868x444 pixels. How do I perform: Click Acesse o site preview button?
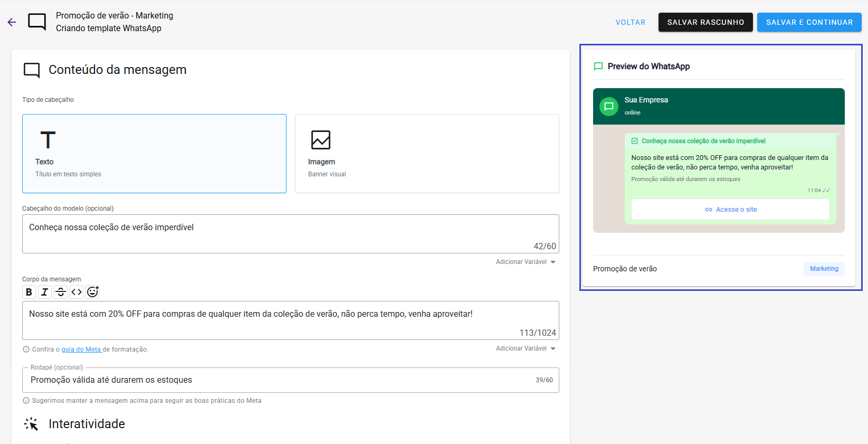[730, 210]
